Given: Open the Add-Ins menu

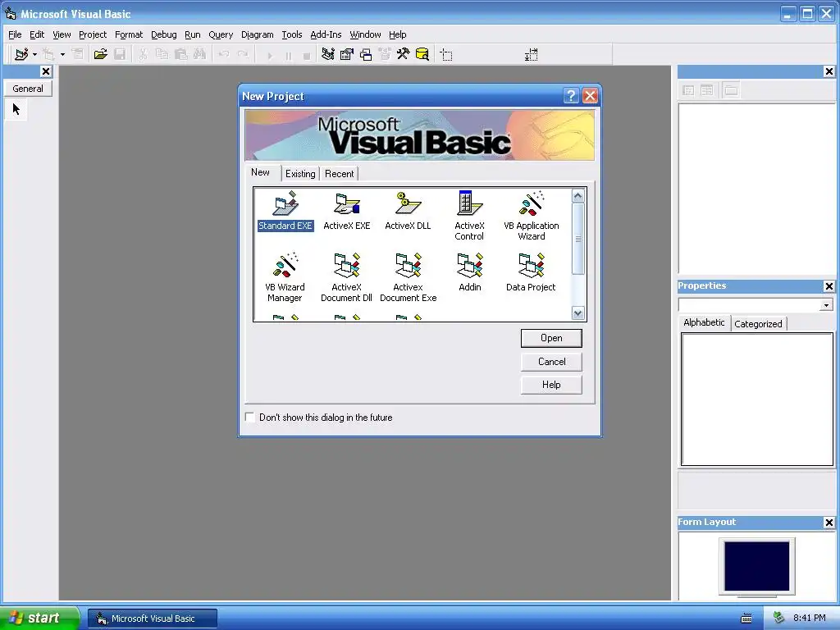Looking at the screenshot, I should (x=326, y=34).
